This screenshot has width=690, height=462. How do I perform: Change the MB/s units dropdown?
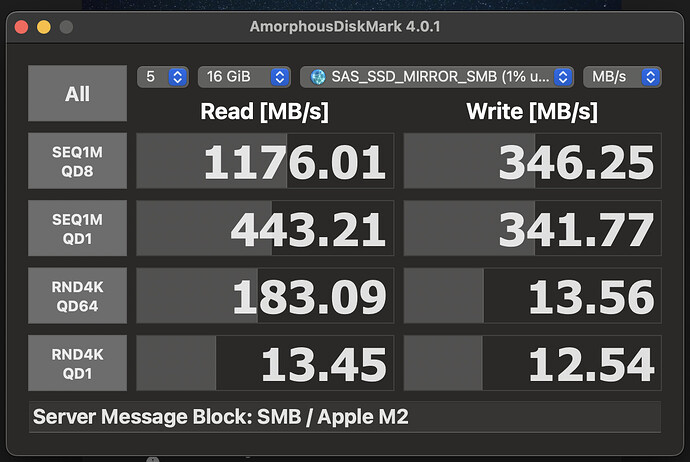tap(622, 77)
